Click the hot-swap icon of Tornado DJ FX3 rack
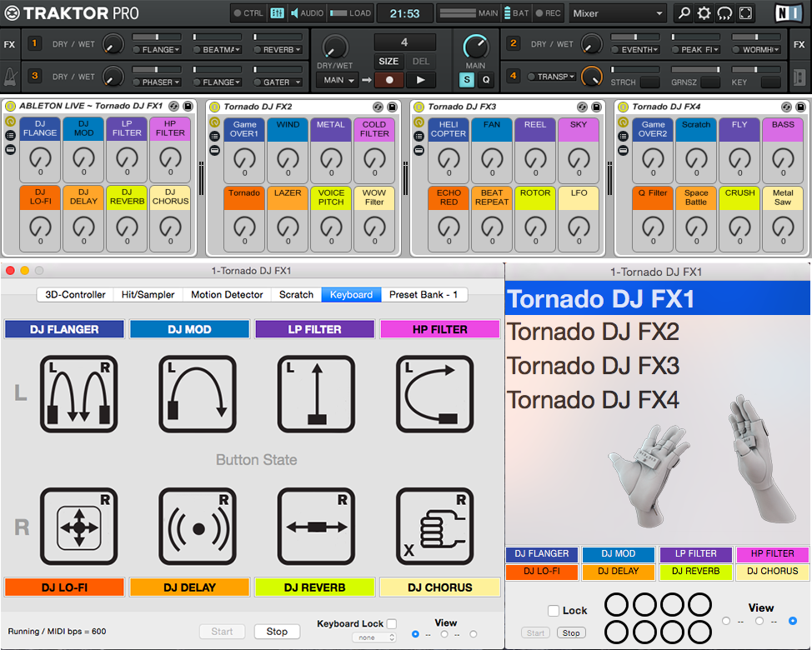812x650 pixels. (582, 107)
